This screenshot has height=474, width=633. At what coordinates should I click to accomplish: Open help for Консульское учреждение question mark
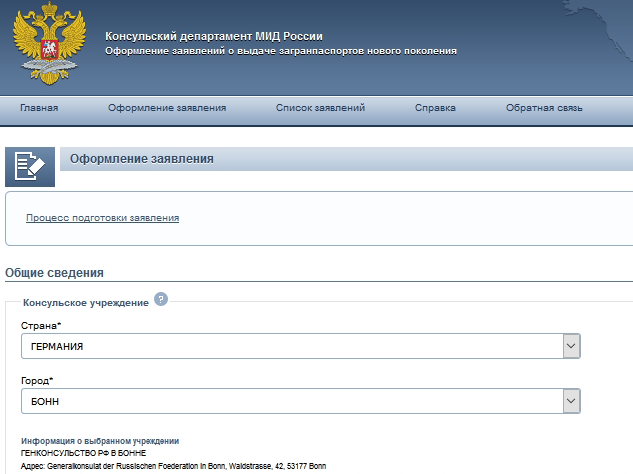(161, 299)
